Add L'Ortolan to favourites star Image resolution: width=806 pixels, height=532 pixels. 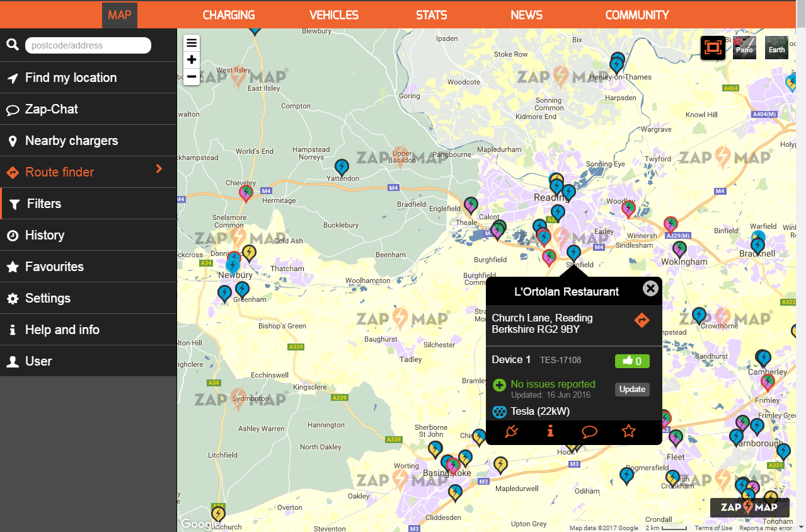(628, 432)
